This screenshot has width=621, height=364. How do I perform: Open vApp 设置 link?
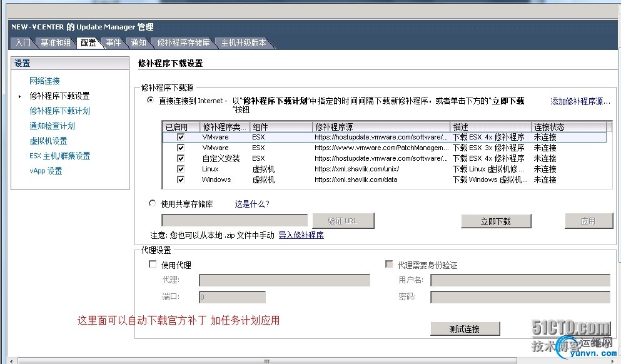(x=46, y=171)
